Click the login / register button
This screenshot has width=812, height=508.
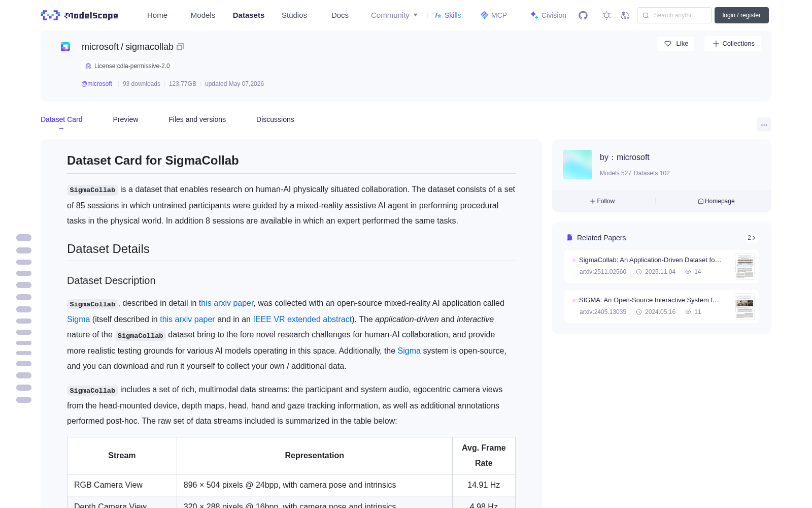(x=741, y=15)
